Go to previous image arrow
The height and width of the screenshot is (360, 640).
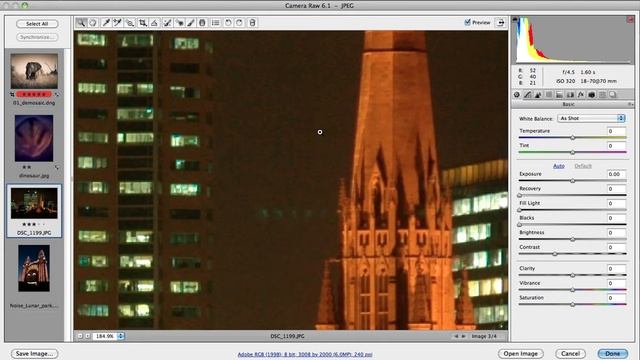(456, 336)
